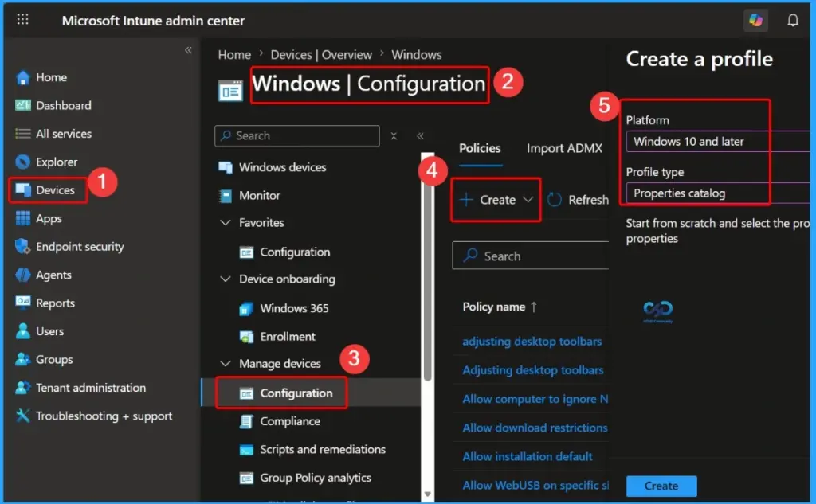Image resolution: width=816 pixels, height=504 pixels.
Task: Open Reports in the sidebar
Action: [45, 303]
